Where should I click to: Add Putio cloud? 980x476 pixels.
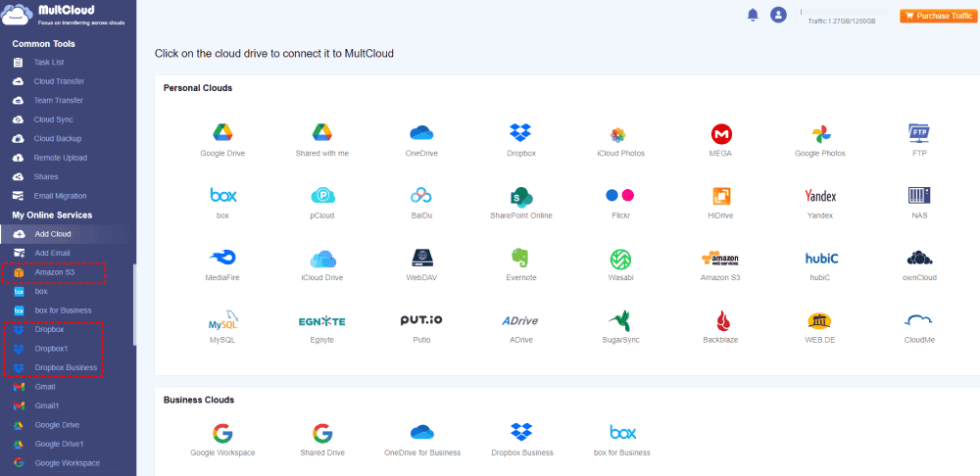(421, 327)
